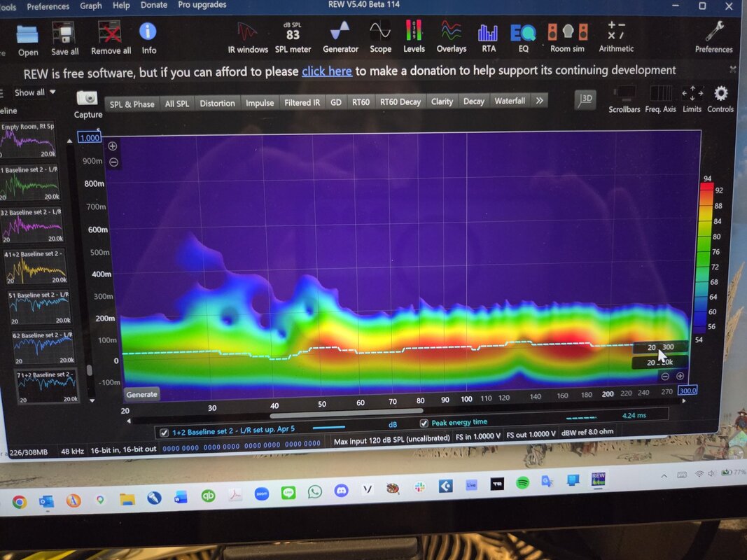Toggle the 3D view button
The image size is (747, 560).
pyautogui.click(x=585, y=99)
